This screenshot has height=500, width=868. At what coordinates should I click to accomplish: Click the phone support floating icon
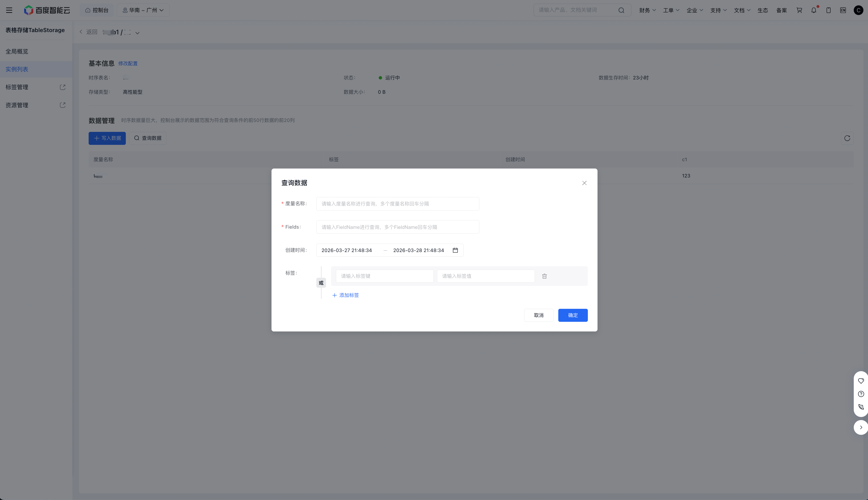[x=861, y=407]
